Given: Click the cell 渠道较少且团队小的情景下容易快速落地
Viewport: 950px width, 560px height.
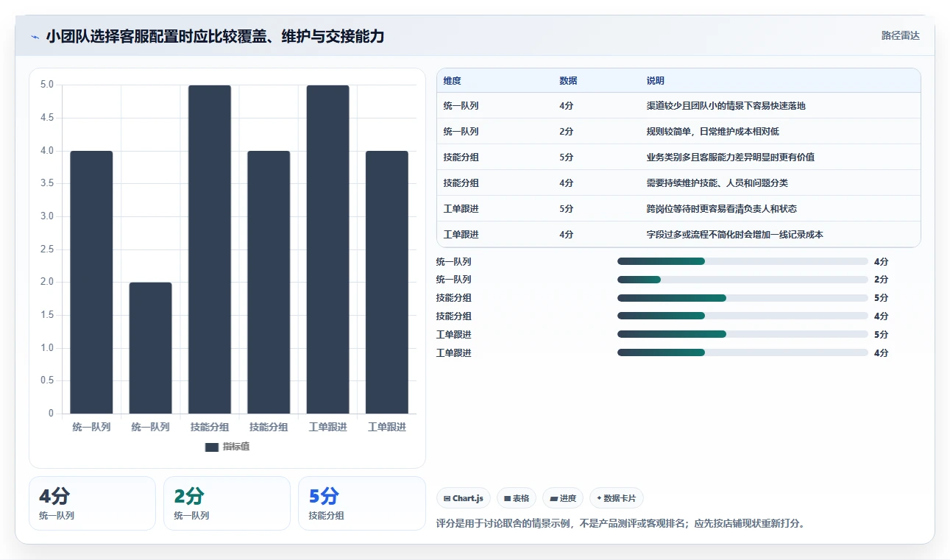Looking at the screenshot, I should coord(726,106).
